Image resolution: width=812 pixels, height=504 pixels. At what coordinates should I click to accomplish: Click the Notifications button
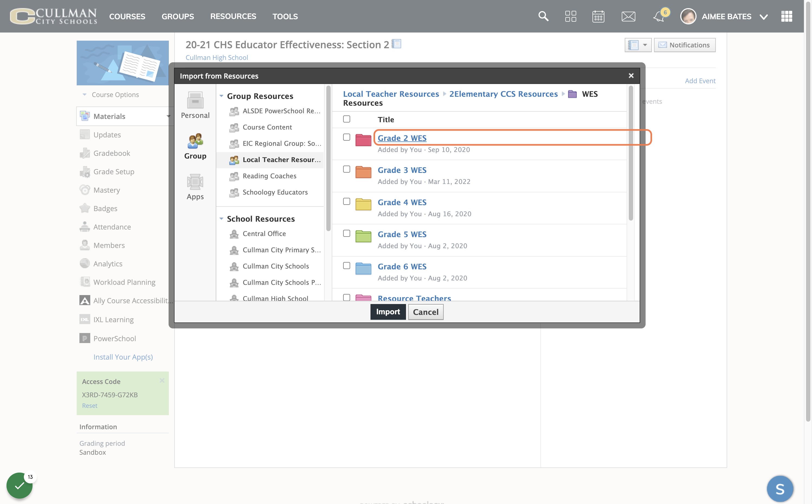click(685, 45)
